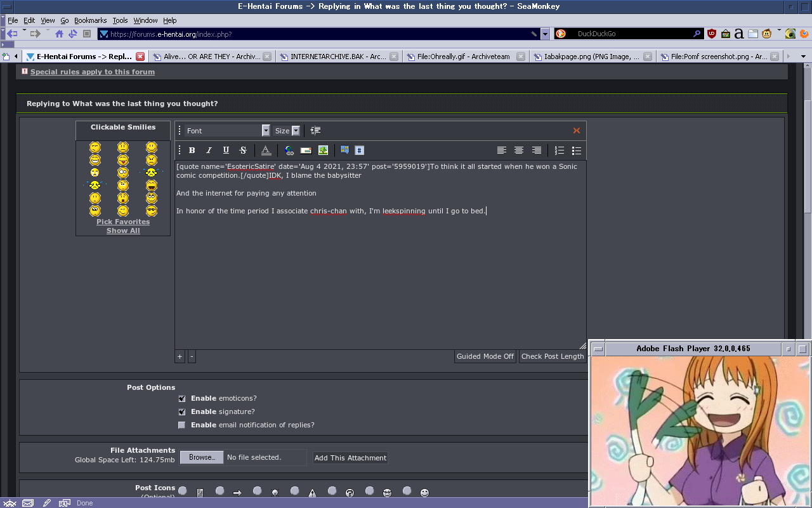Click the Stop loading button
This screenshot has height=508, width=812.
coord(88,34)
